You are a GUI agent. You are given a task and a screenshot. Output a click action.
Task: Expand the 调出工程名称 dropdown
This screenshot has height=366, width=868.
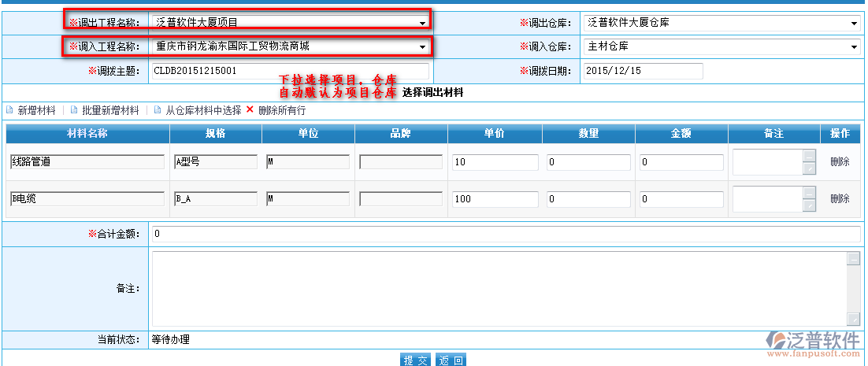click(423, 23)
